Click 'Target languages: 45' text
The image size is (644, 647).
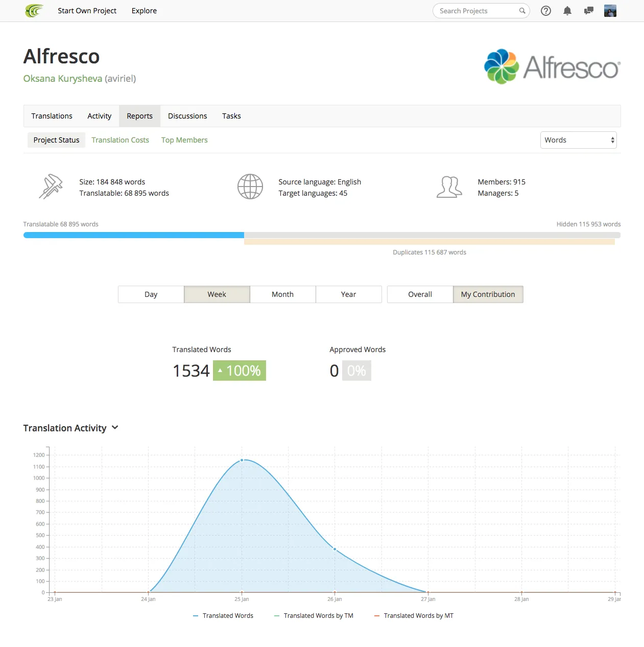[313, 193]
